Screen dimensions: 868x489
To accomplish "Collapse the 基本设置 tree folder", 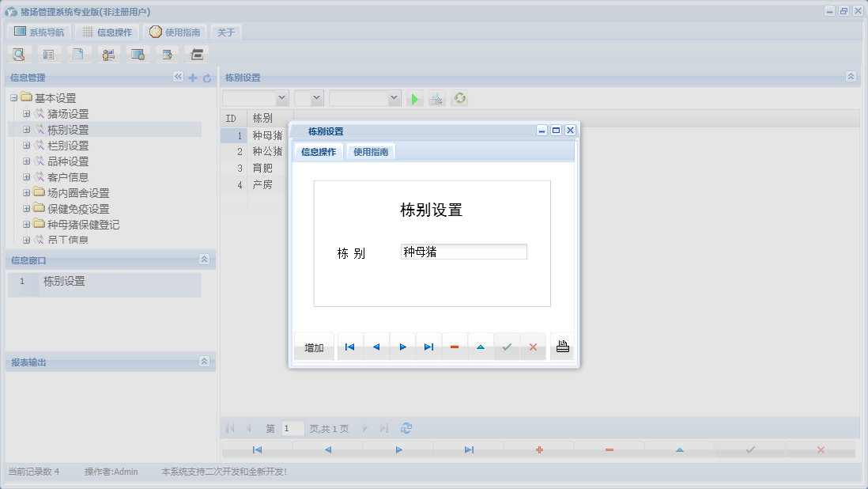I will [x=14, y=98].
